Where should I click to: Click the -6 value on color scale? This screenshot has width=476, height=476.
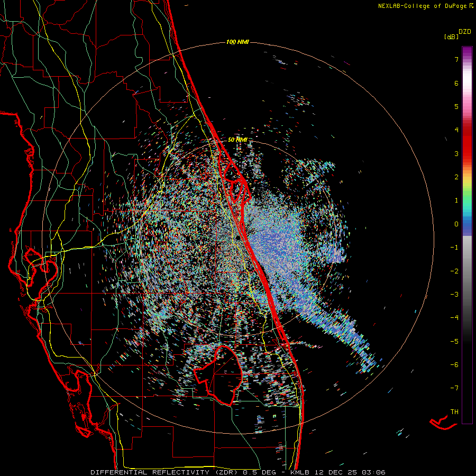click(454, 365)
